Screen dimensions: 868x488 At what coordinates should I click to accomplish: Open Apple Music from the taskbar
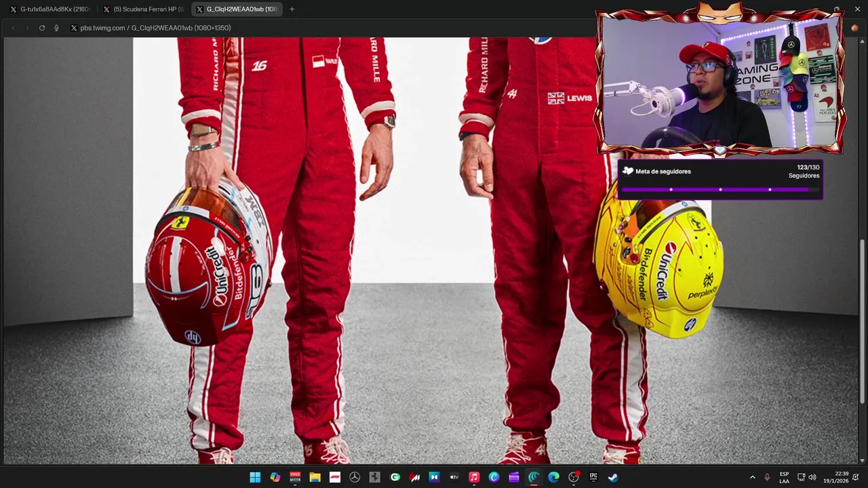pyautogui.click(x=474, y=477)
